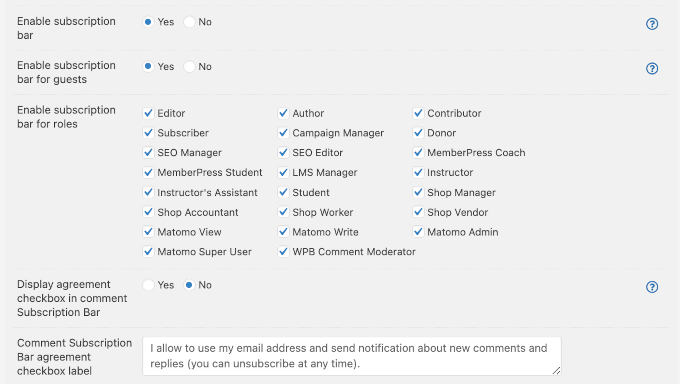This screenshot has width=680, height=384.
Task: Toggle Shop Worker checkbox
Action: point(283,212)
